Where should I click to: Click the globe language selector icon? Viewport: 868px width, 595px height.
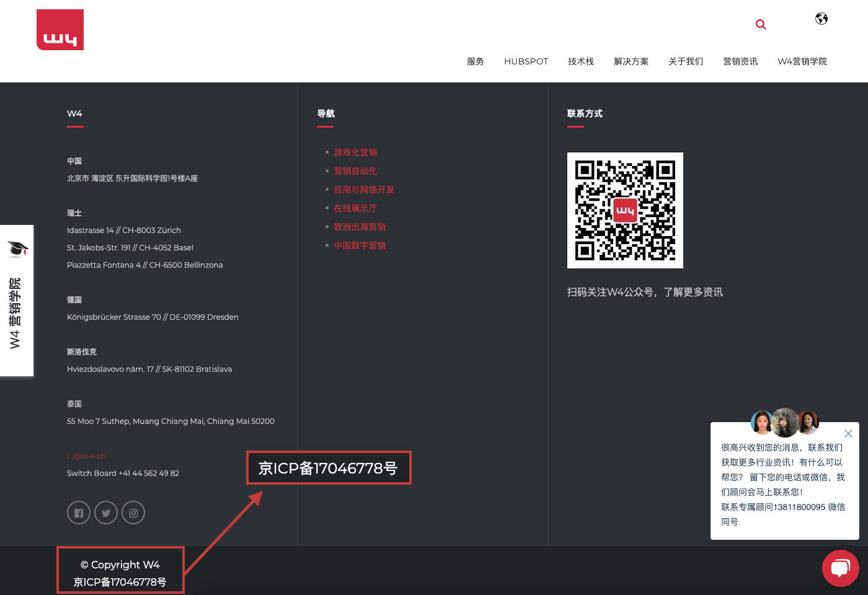click(x=821, y=19)
